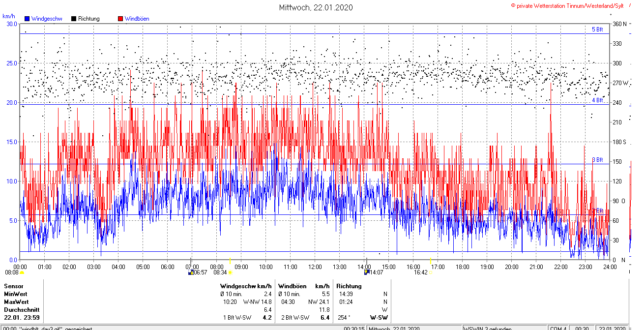Click the 10:20 maximum wind time
Image resolution: width=644 pixels, height=330 pixels.
point(230,301)
